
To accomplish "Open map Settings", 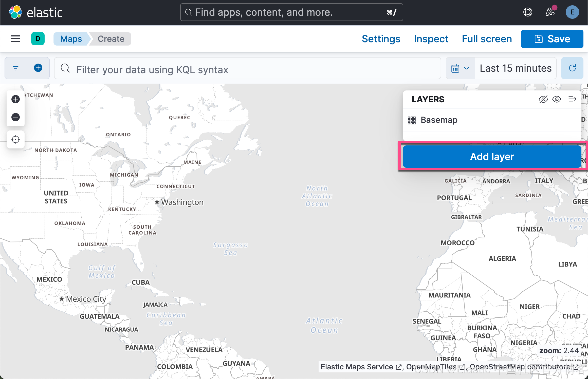I will coord(381,39).
